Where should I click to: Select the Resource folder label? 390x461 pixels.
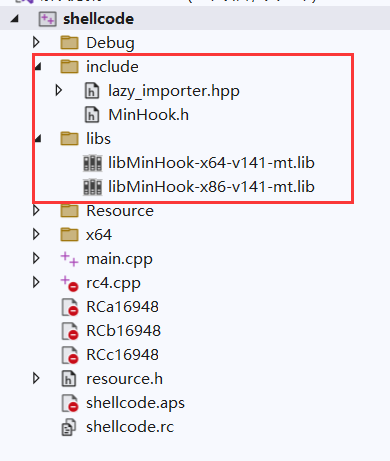click(x=120, y=211)
